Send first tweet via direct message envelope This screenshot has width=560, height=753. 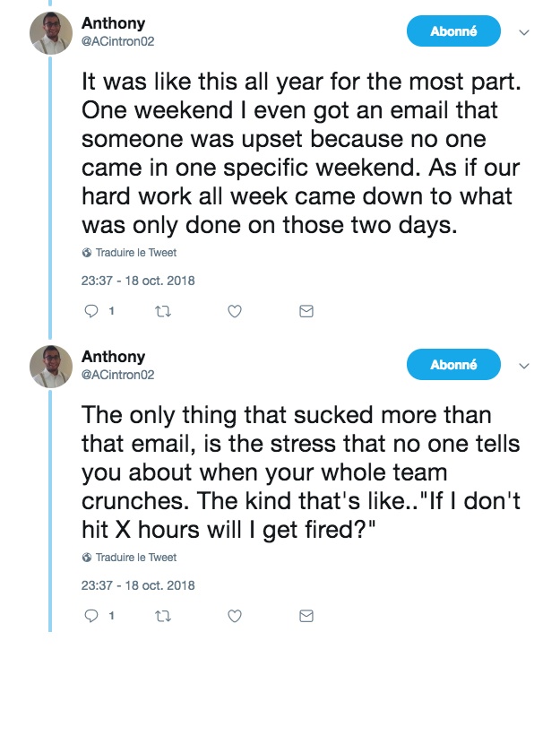(x=306, y=311)
